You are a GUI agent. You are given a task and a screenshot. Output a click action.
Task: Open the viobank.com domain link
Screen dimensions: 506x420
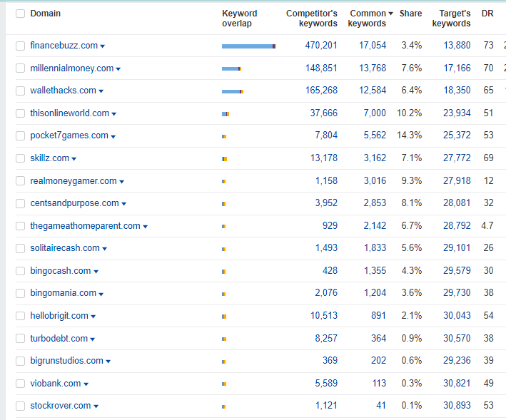tap(56, 383)
